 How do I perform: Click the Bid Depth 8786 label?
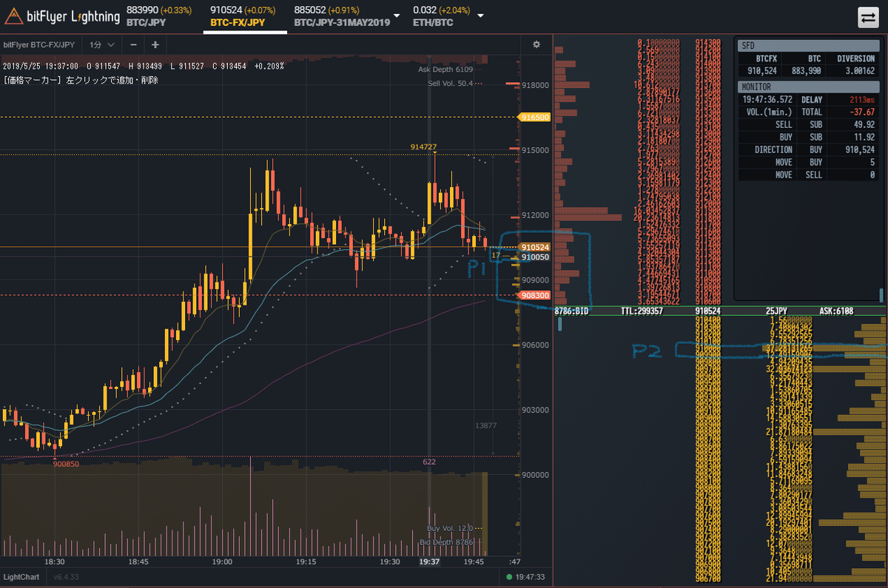click(x=445, y=543)
